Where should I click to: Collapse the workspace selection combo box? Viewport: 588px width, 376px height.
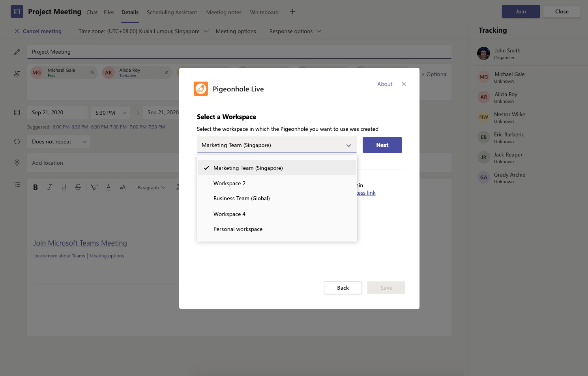[277, 145]
